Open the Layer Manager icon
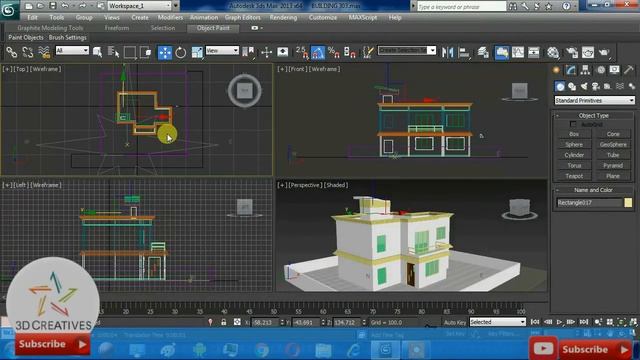640x360 pixels. click(483, 52)
